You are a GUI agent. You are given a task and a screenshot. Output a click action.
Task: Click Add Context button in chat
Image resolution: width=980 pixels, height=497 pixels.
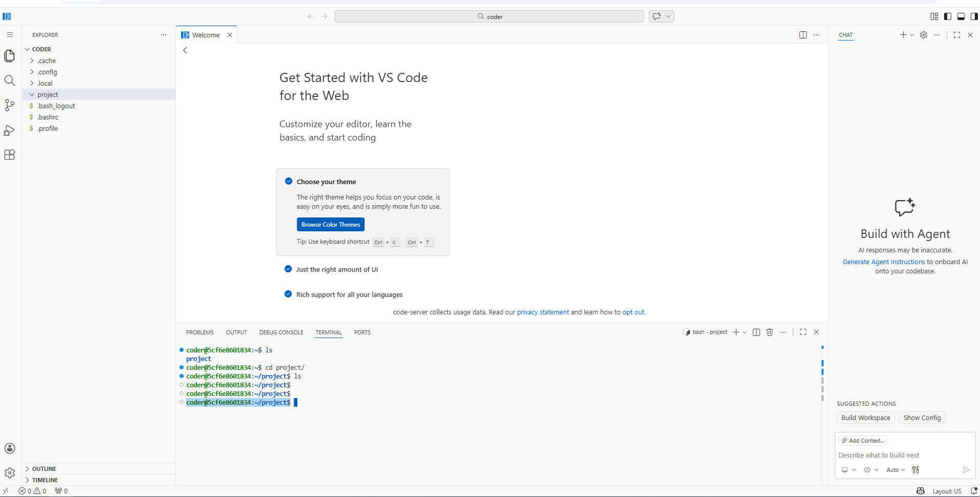863,441
